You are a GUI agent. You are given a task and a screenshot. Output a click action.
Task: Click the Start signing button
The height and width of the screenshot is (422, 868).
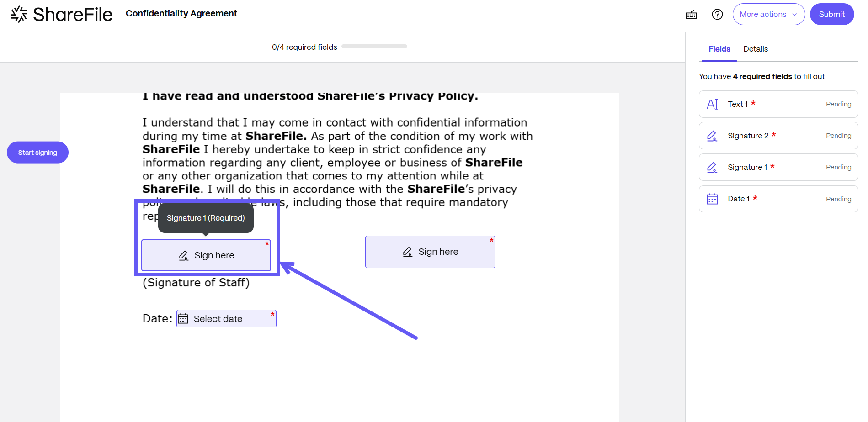[x=37, y=153]
